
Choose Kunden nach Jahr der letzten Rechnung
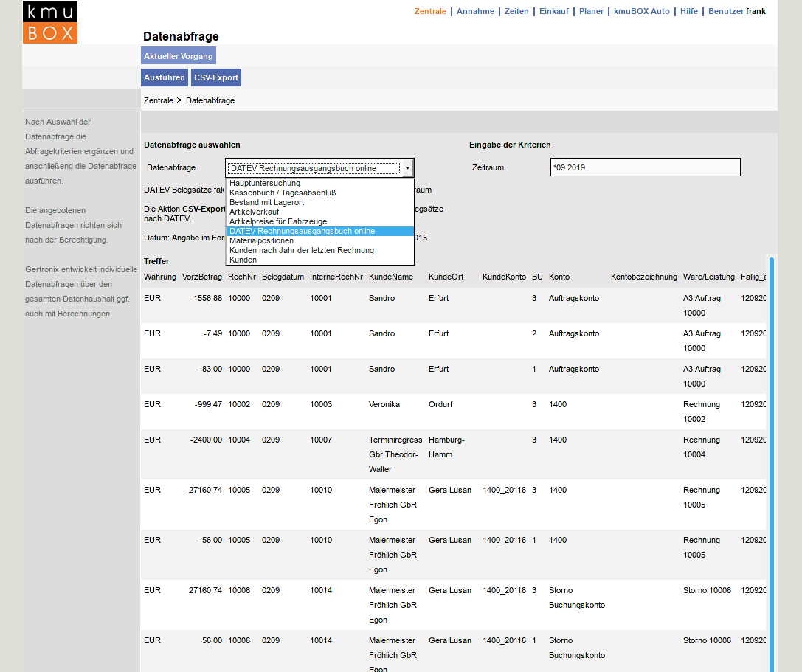[x=302, y=250]
